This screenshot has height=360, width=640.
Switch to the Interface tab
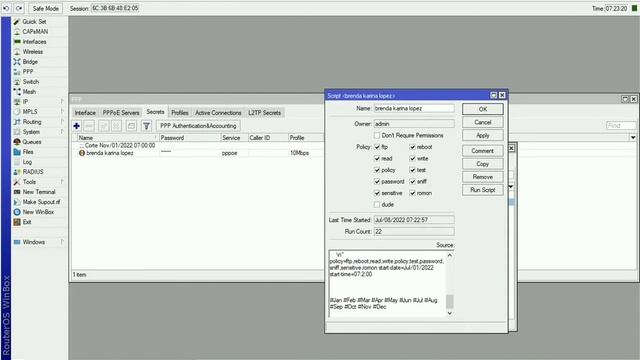tap(85, 113)
